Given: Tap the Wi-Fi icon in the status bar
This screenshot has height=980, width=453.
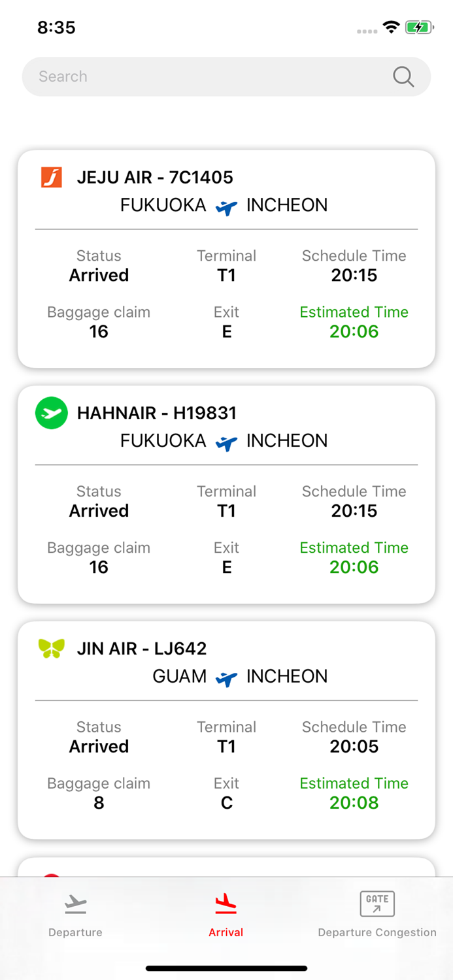Looking at the screenshot, I should [x=390, y=27].
